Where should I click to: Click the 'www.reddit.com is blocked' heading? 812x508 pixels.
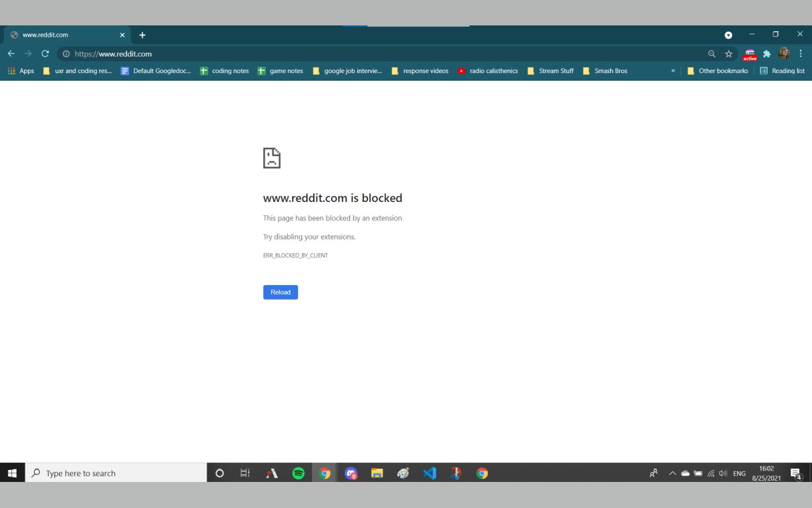click(x=332, y=198)
